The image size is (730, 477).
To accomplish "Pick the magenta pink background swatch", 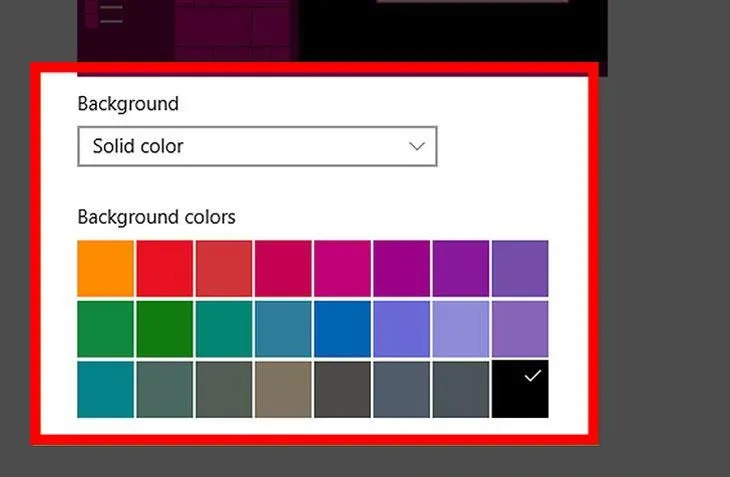I will [x=342, y=268].
